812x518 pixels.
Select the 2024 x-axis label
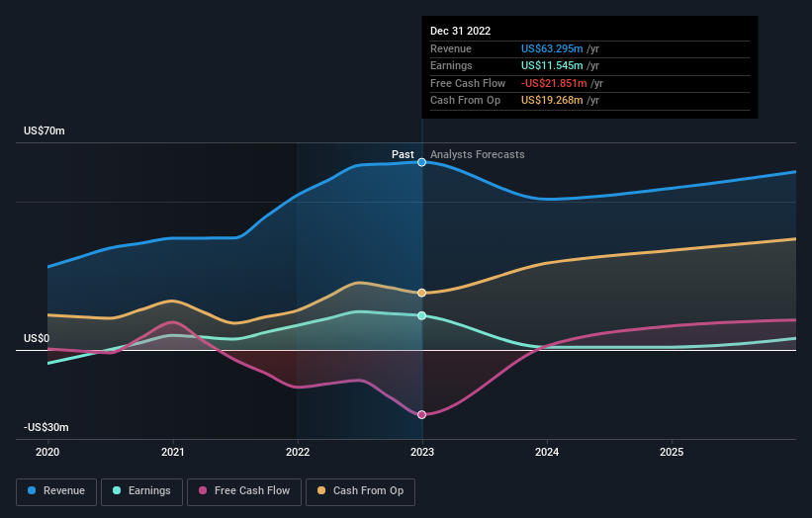[x=547, y=452]
